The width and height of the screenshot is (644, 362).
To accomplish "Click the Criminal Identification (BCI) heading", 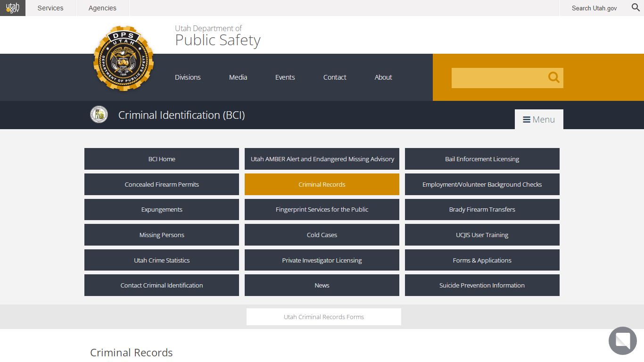I will coord(182,115).
